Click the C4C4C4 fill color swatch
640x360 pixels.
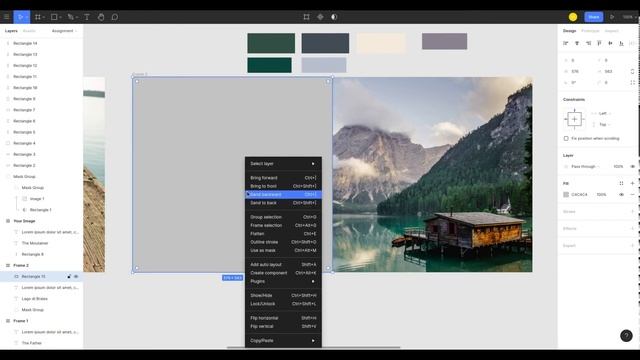click(566, 195)
